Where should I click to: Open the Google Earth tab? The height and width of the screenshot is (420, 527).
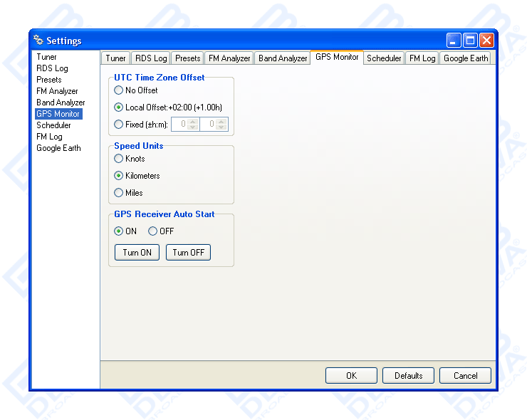[466, 58]
